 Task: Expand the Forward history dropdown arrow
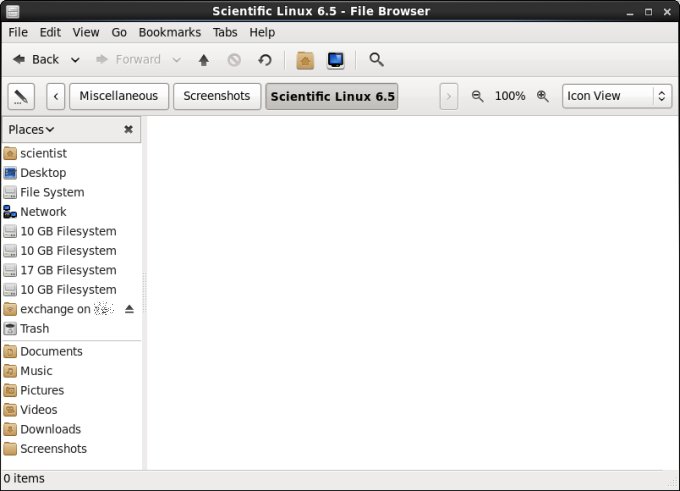tap(177, 60)
